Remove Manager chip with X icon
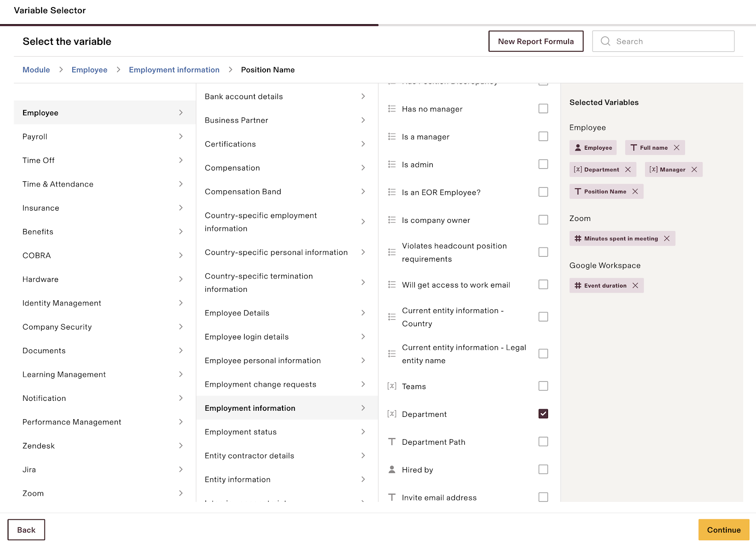Viewport: 756px width, 542px height. 694,169
